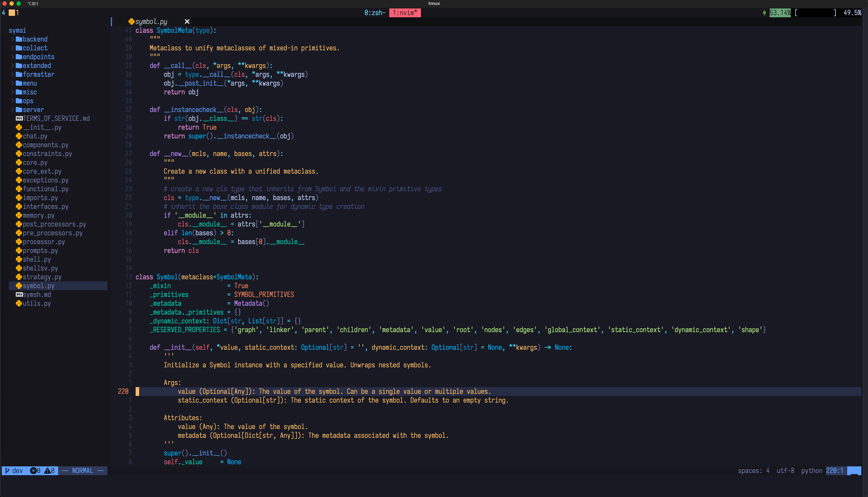Click the Python icon beside functional.py
This screenshot has height=497, width=868.
[x=19, y=189]
